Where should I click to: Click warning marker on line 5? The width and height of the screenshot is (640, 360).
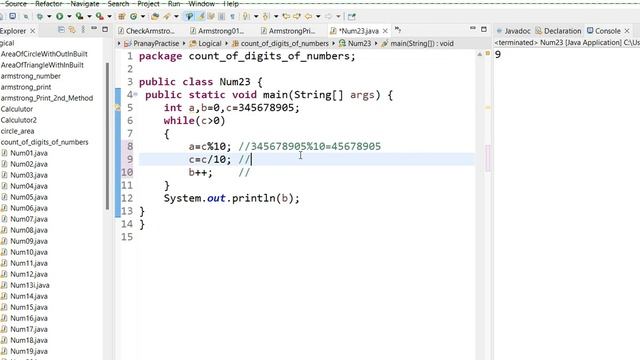tap(118, 107)
